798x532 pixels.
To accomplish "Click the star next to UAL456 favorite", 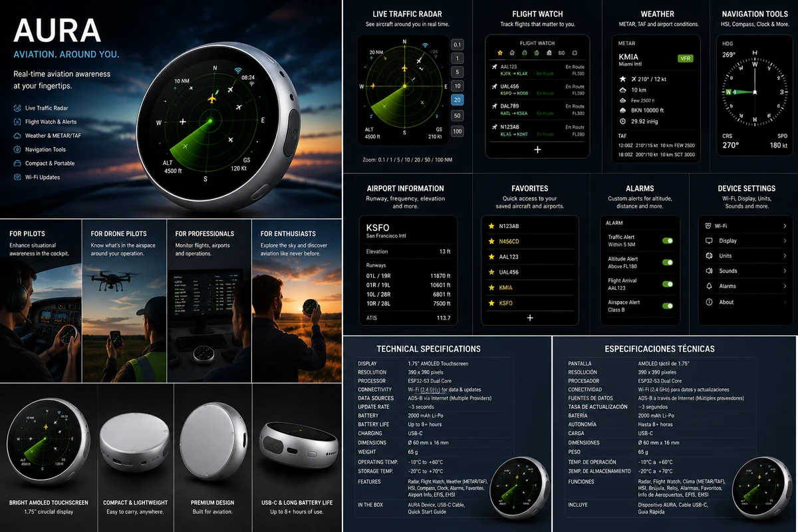I will click(491, 272).
